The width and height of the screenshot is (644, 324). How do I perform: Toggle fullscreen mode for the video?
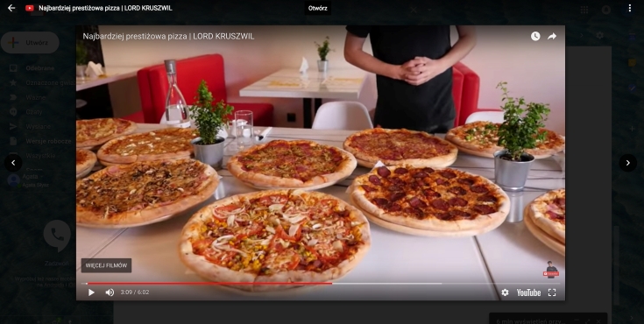[x=552, y=292]
